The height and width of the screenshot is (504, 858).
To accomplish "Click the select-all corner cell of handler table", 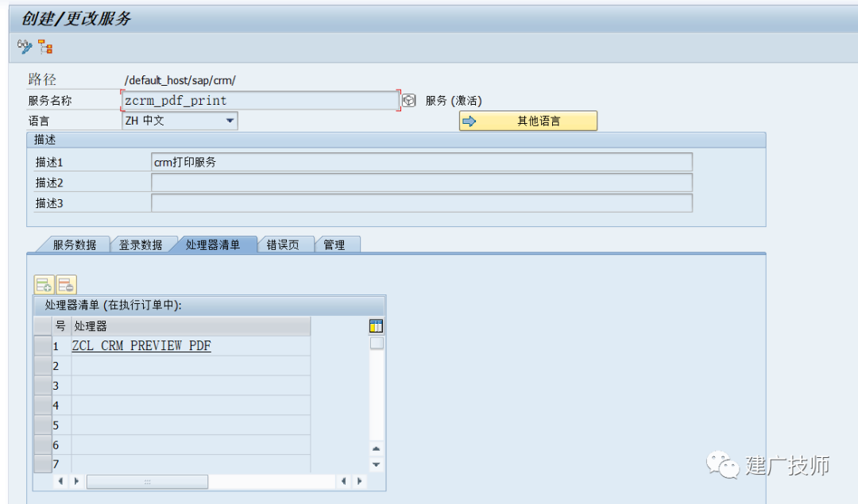I will (x=43, y=325).
